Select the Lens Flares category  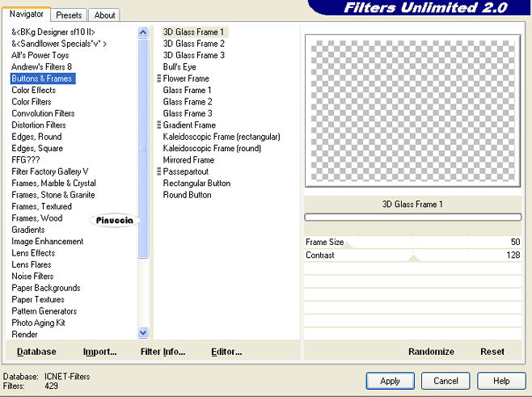pos(32,264)
